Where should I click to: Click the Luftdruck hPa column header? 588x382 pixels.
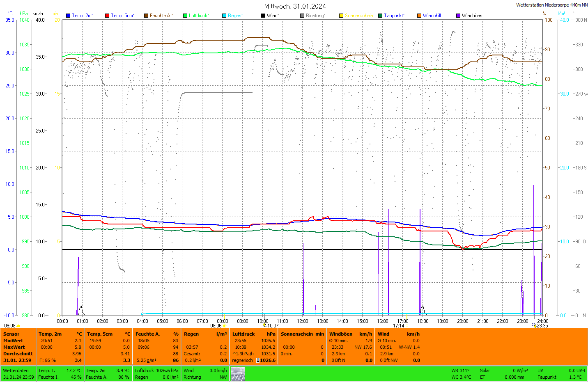pyautogui.click(x=254, y=334)
